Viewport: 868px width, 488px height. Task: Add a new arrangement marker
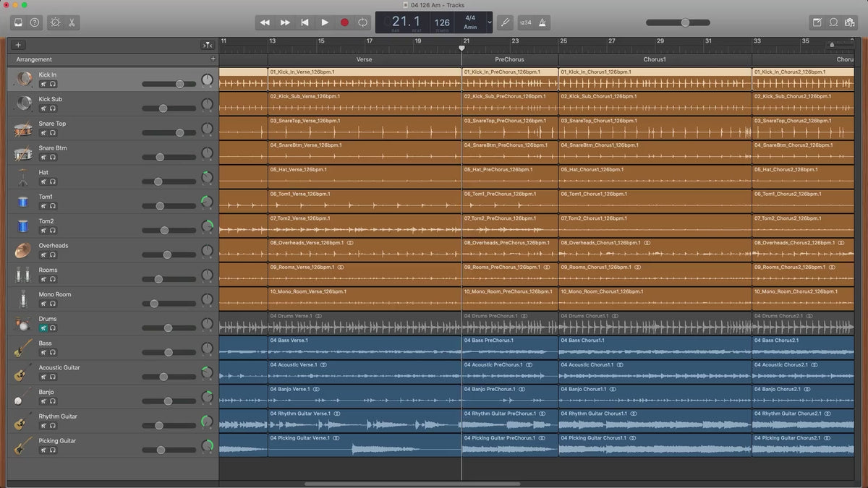click(x=213, y=59)
